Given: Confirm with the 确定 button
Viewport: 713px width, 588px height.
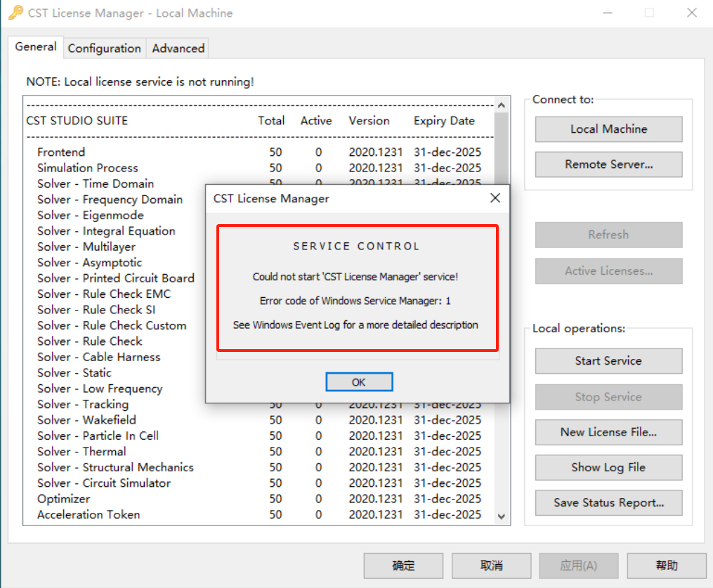Looking at the screenshot, I should 403,566.
